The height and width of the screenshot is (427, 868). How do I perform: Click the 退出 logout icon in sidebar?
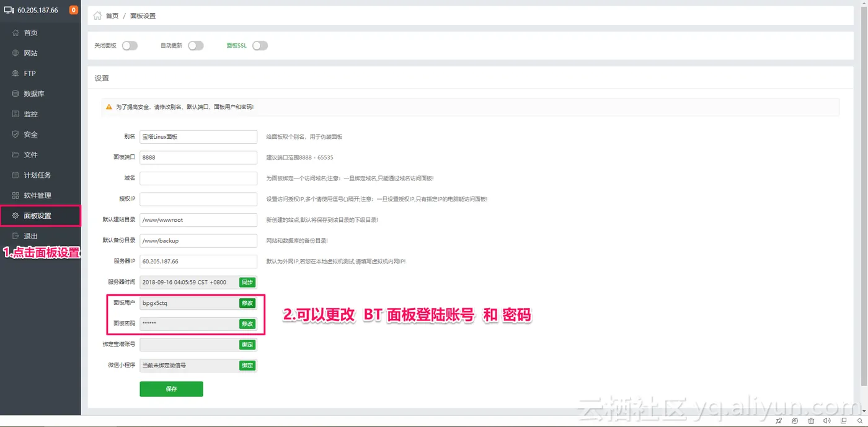[x=15, y=236]
